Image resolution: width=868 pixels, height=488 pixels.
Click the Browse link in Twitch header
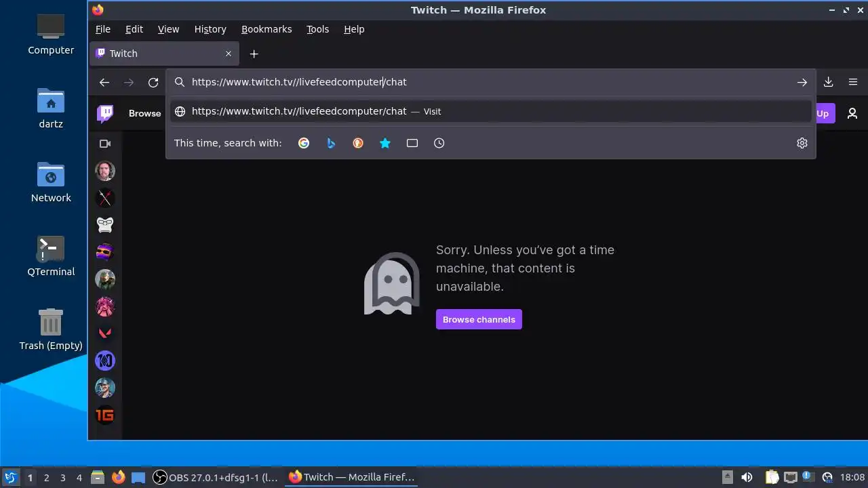coord(144,113)
